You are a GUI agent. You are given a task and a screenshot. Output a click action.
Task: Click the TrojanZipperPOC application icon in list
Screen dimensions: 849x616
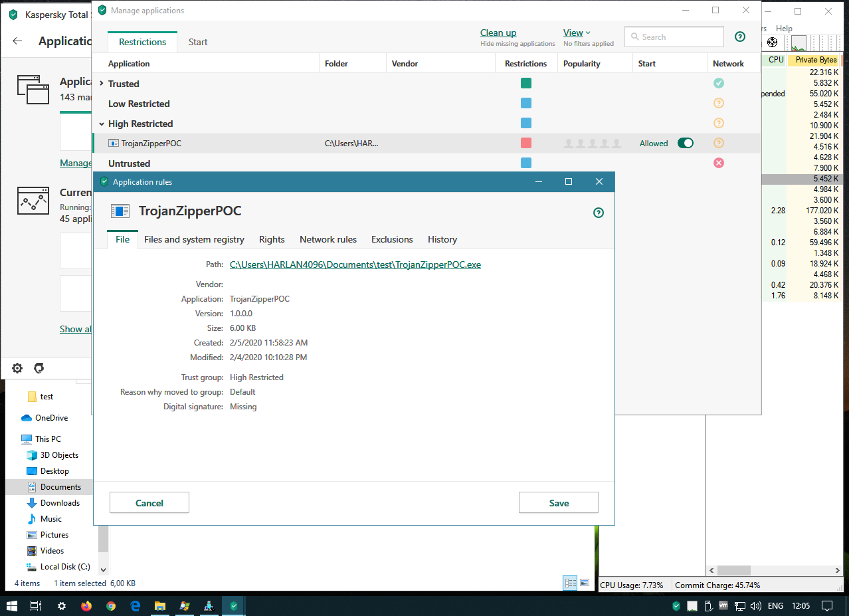114,143
